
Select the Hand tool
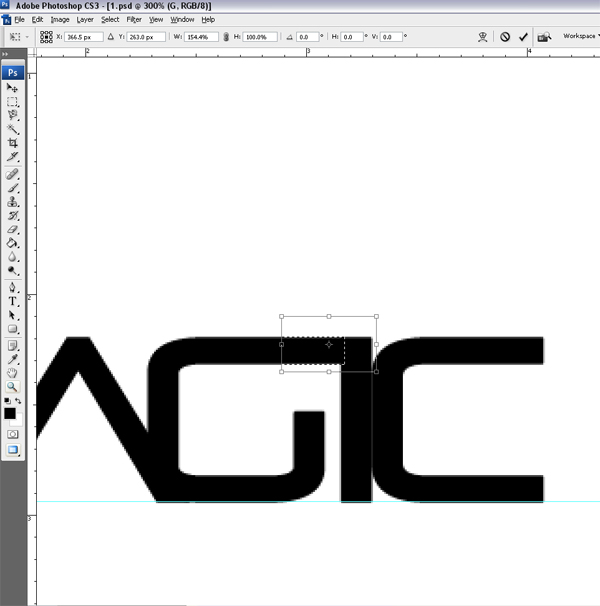click(x=12, y=373)
